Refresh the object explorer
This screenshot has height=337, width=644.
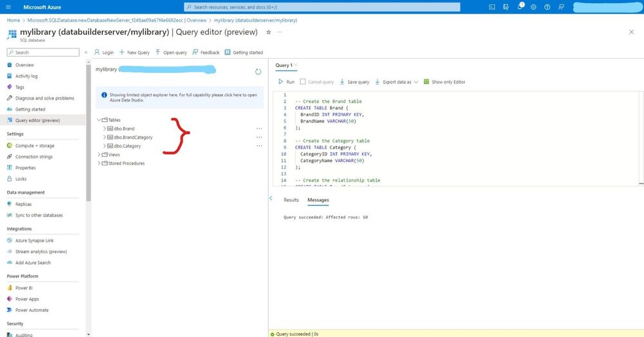tap(258, 72)
